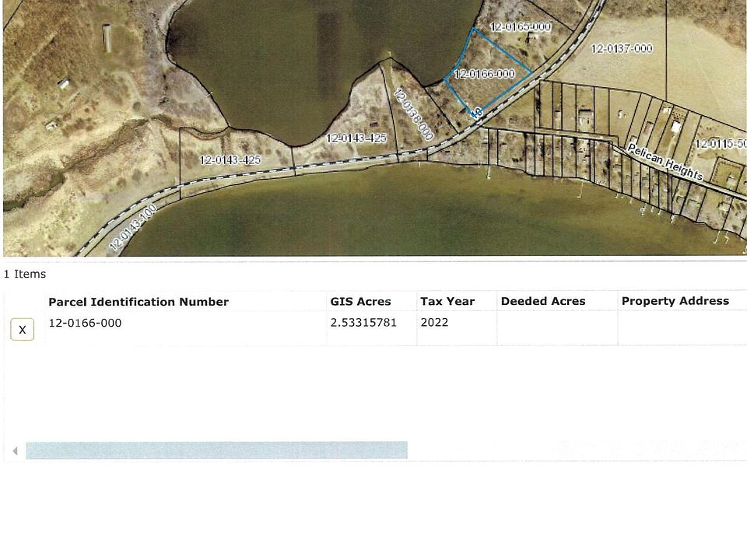Select parcel 12-0143-100 on the map
The image size is (747, 560).
[x=133, y=228]
